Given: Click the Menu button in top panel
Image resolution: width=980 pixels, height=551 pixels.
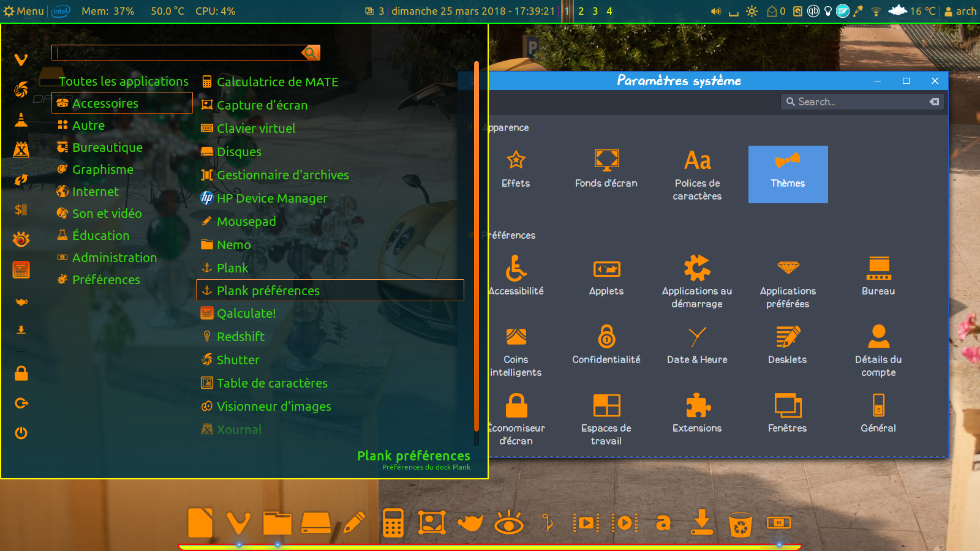Looking at the screenshot, I should 24,11.
